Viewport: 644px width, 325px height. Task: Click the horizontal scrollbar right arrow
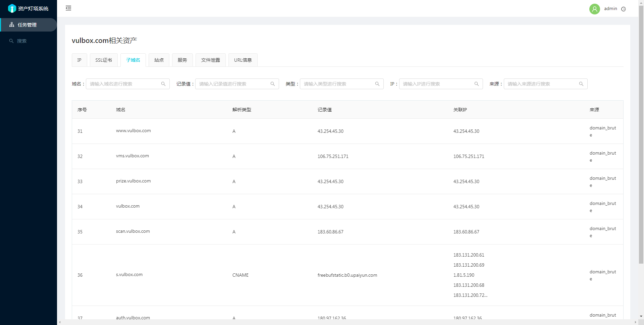pos(635,322)
